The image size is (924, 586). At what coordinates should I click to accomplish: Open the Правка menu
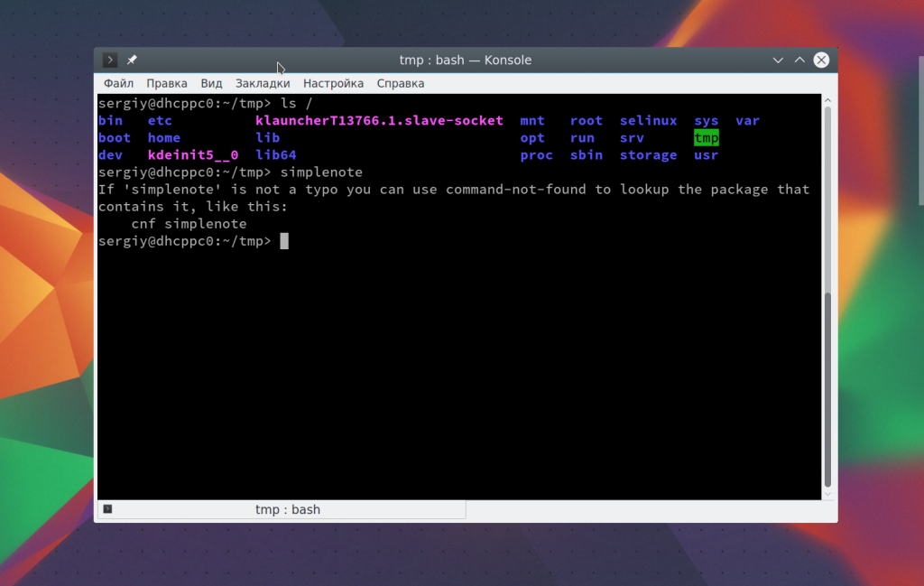tap(167, 83)
